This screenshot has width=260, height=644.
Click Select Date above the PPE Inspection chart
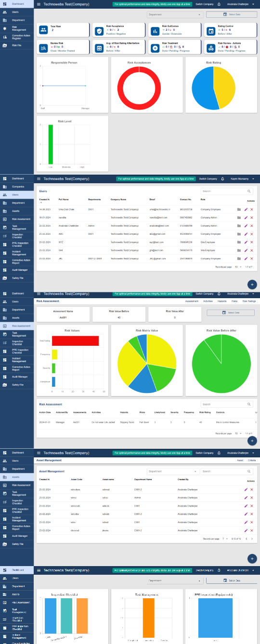point(232,581)
